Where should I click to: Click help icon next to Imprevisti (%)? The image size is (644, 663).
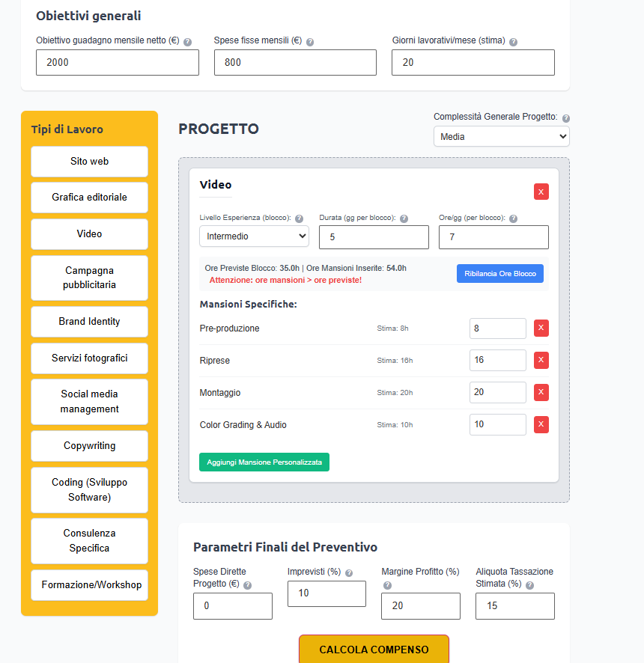click(x=349, y=573)
